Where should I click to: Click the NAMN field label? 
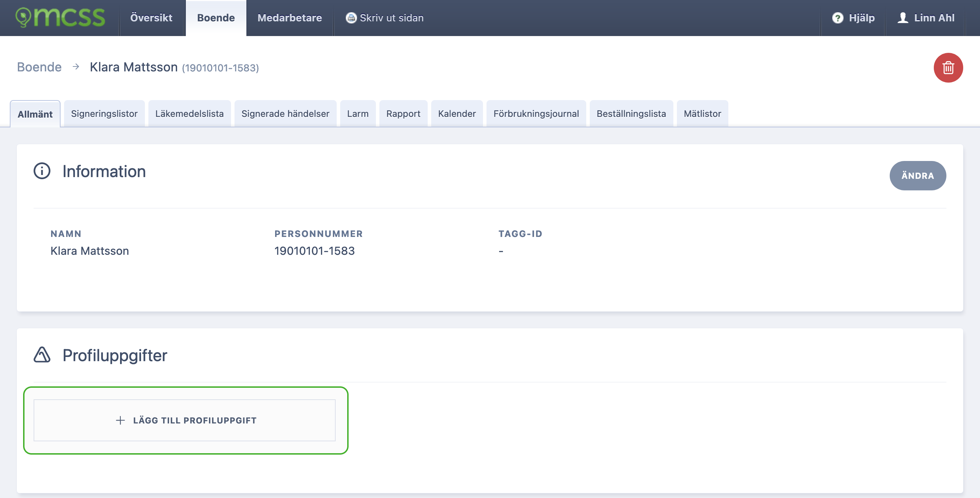[66, 233]
